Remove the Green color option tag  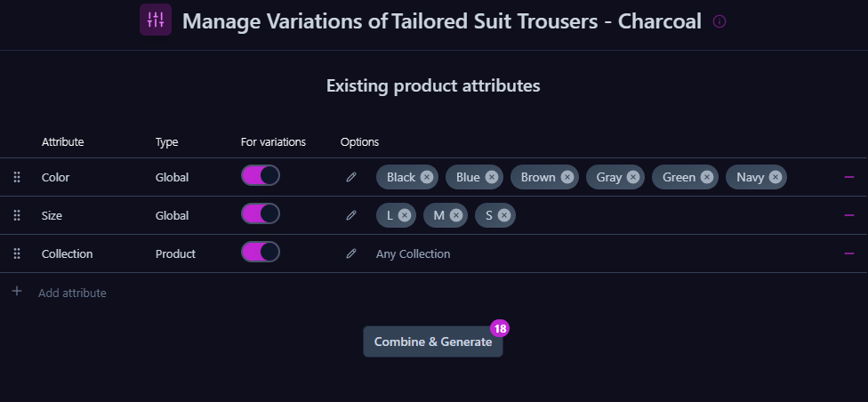click(x=707, y=177)
